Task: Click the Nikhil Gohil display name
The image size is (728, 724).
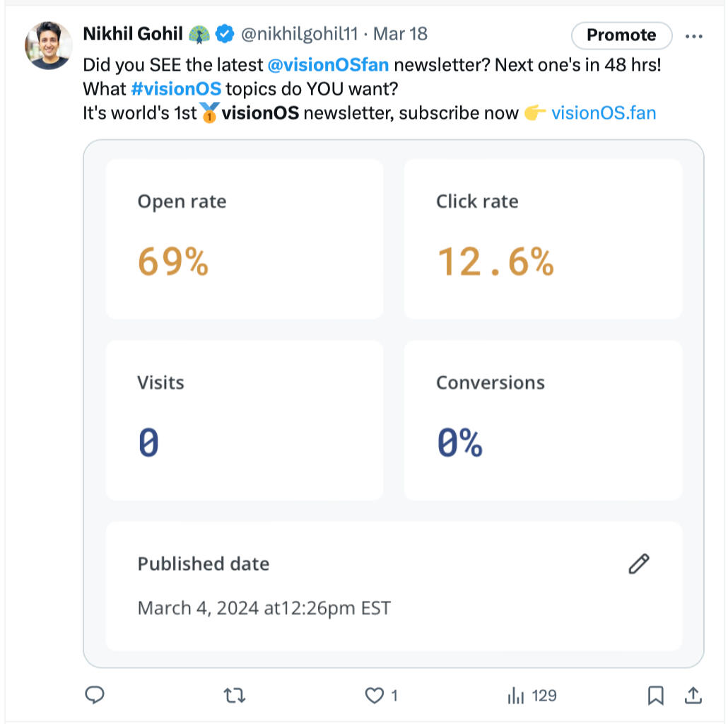Action: [x=133, y=33]
